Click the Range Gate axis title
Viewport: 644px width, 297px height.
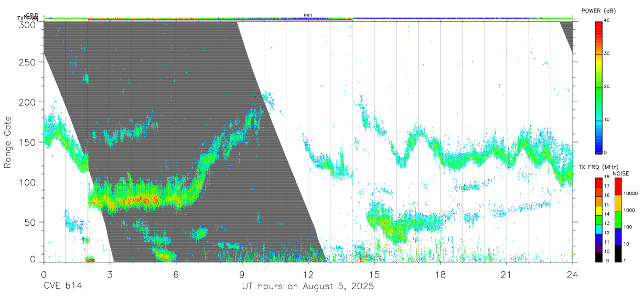pyautogui.click(x=8, y=142)
